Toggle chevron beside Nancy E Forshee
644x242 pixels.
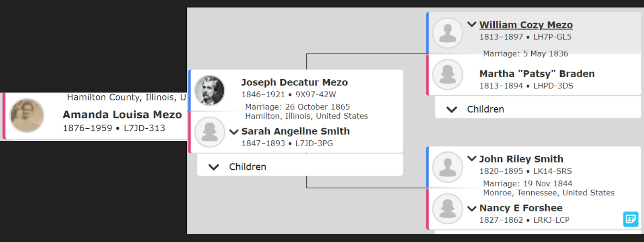coord(472,208)
